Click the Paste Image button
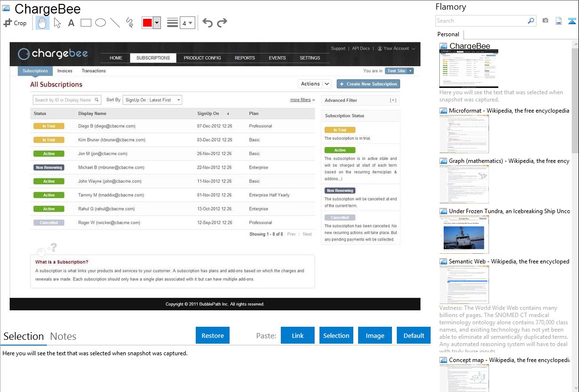This screenshot has width=579, height=392. tap(375, 335)
